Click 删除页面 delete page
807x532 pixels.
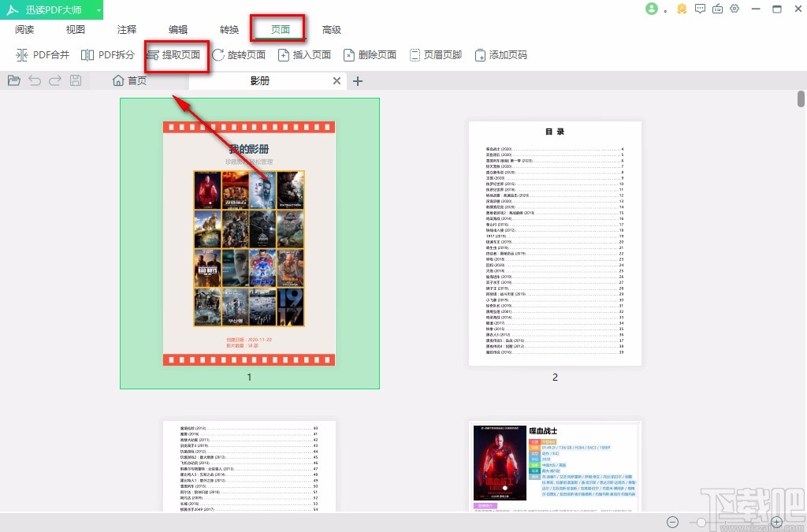pyautogui.click(x=370, y=54)
